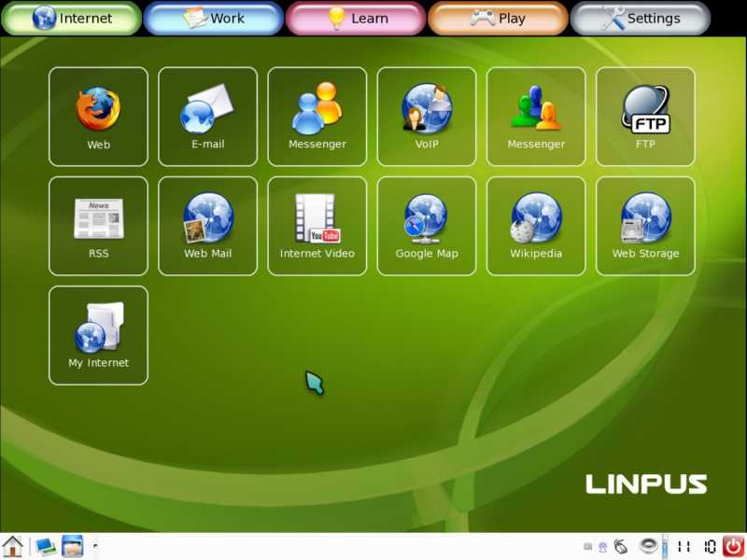Expand the small arrow beside taskbar launchers
This screenshot has height=560, width=747.
95,546
